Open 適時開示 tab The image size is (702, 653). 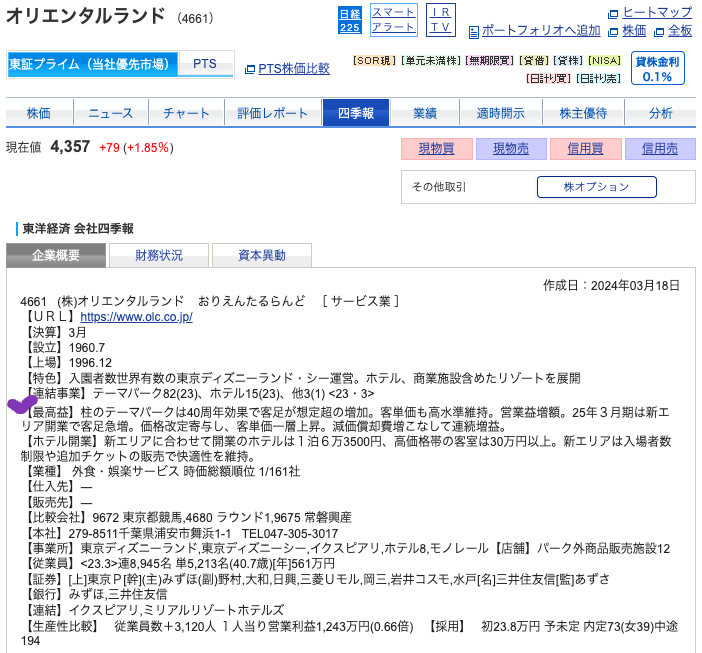[501, 113]
